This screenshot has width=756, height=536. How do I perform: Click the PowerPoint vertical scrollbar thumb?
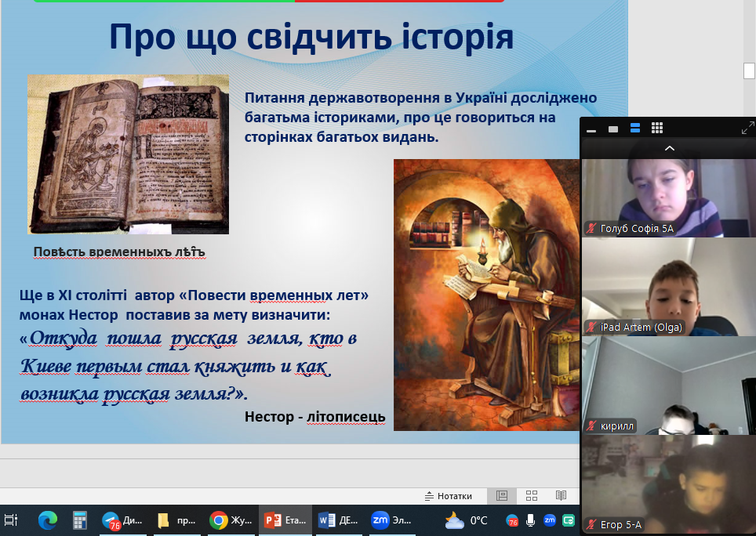coord(749,71)
